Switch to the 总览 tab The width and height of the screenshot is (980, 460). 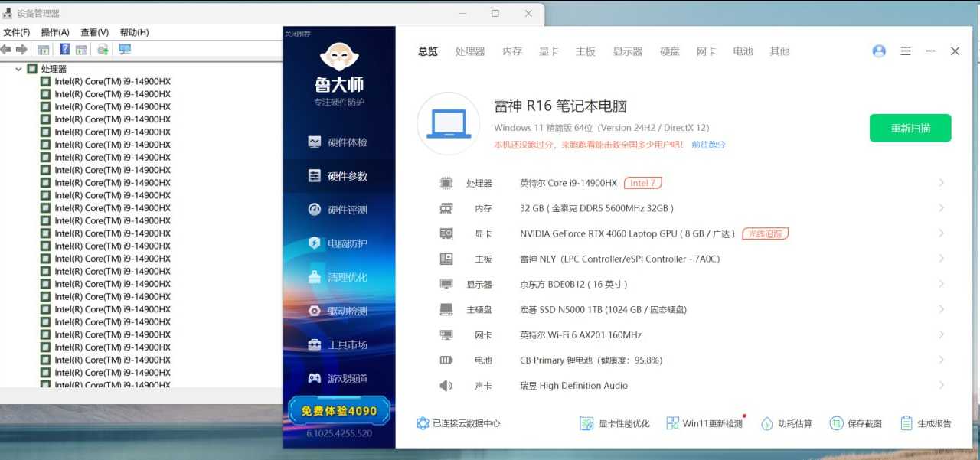tap(428, 51)
